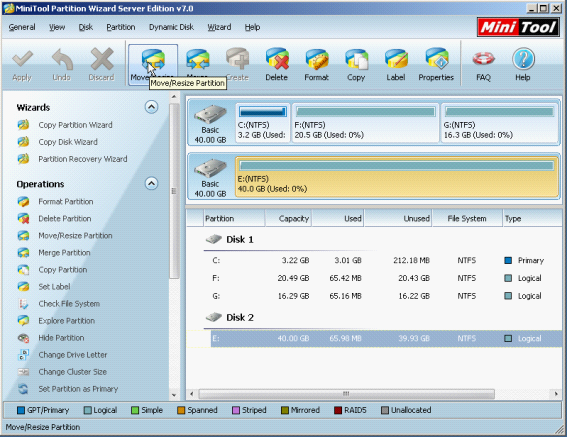
Task: Collapse the Operations section
Action: pyautogui.click(x=152, y=183)
